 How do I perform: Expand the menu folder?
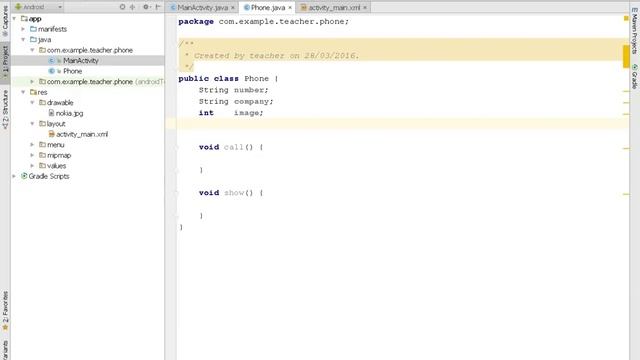pos(32,145)
